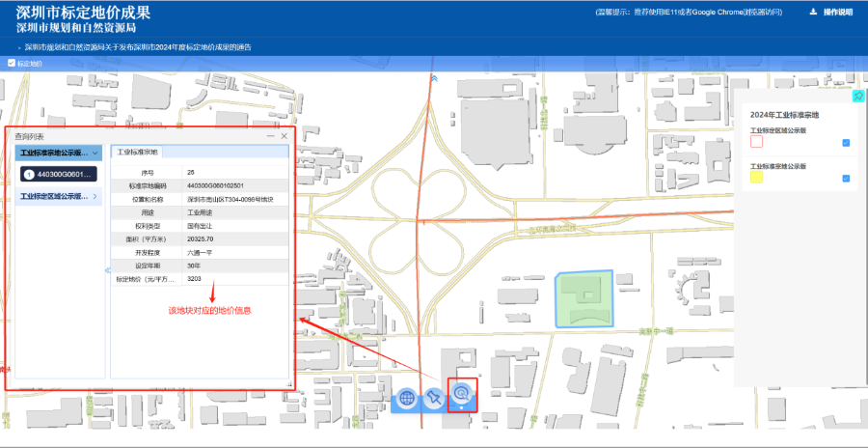Image resolution: width=868 pixels, height=448 pixels.
Task: Select the click-query target tool icon
Action: pos(463,394)
